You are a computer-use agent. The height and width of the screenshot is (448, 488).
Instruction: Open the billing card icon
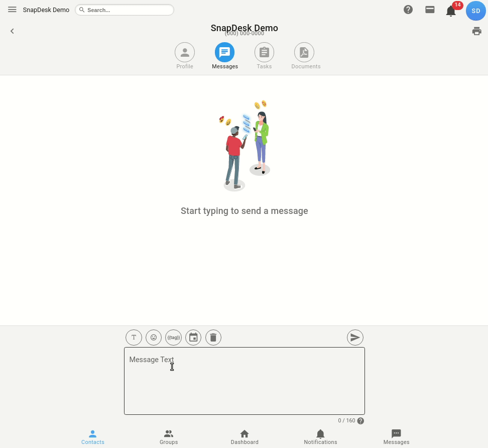click(430, 10)
